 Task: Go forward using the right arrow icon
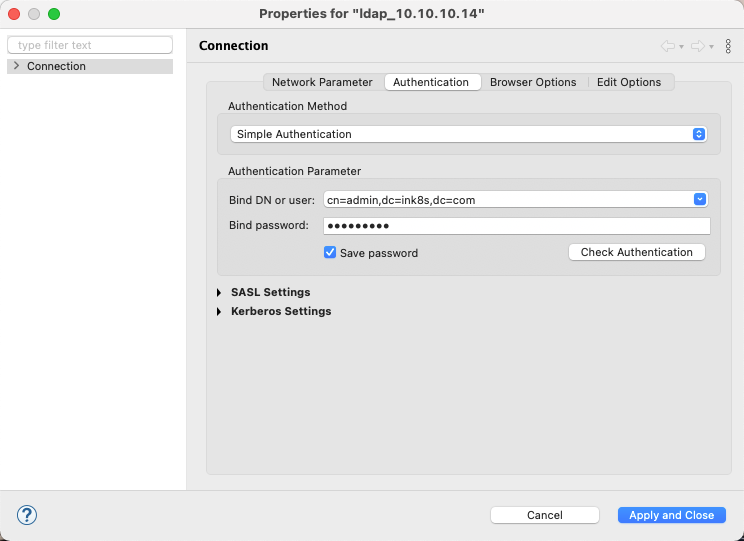pyautogui.click(x=698, y=46)
